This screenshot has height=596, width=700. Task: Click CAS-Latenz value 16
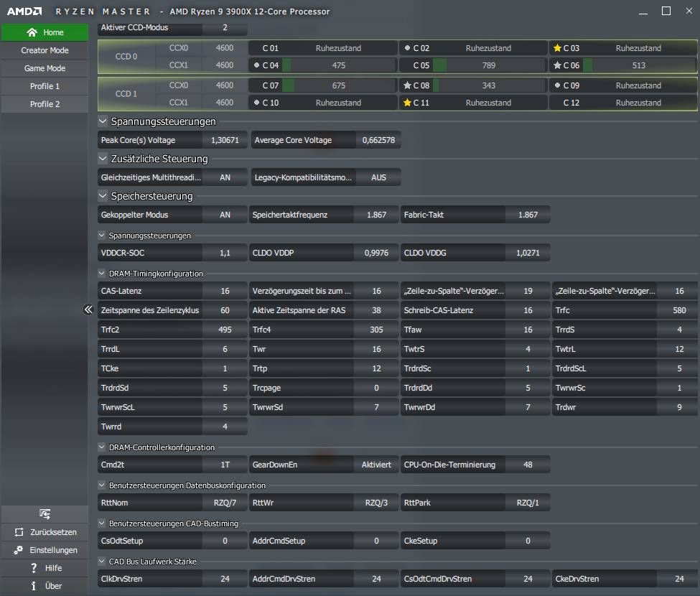pyautogui.click(x=225, y=291)
